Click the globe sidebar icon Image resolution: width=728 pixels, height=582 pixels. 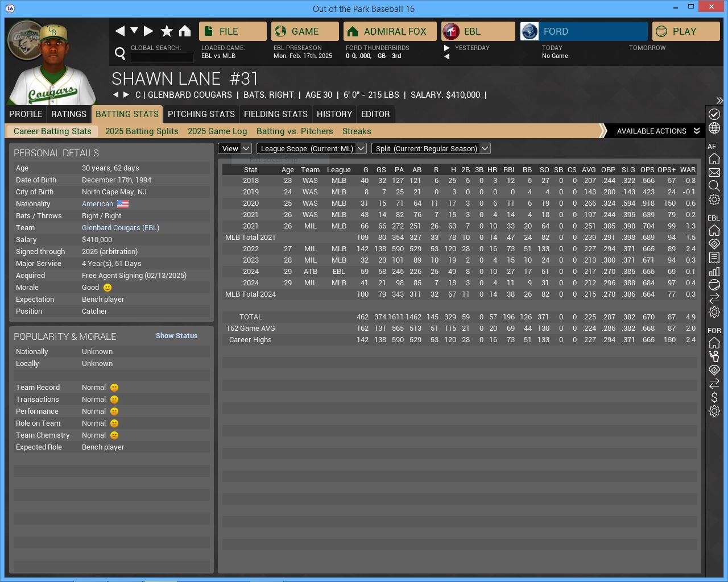(x=714, y=128)
